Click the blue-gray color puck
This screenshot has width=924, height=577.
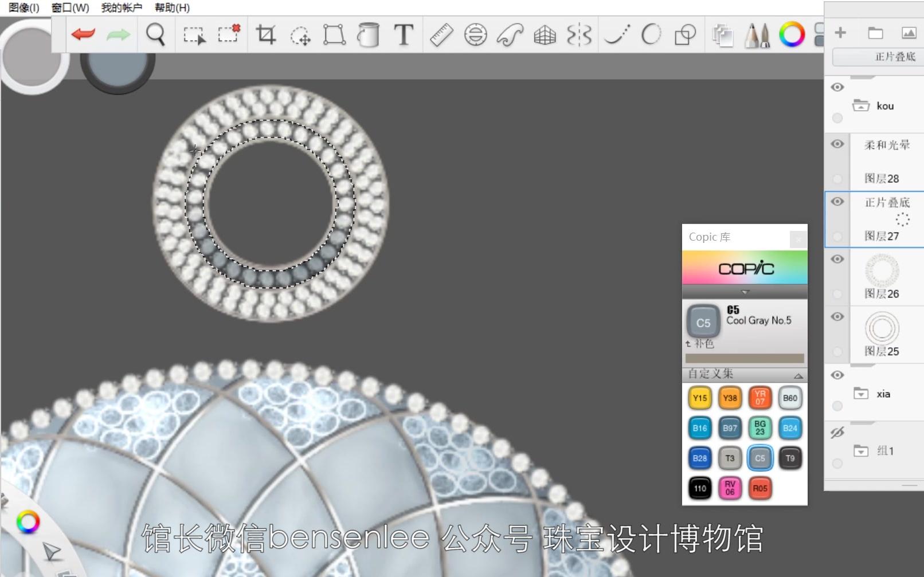click(x=118, y=69)
